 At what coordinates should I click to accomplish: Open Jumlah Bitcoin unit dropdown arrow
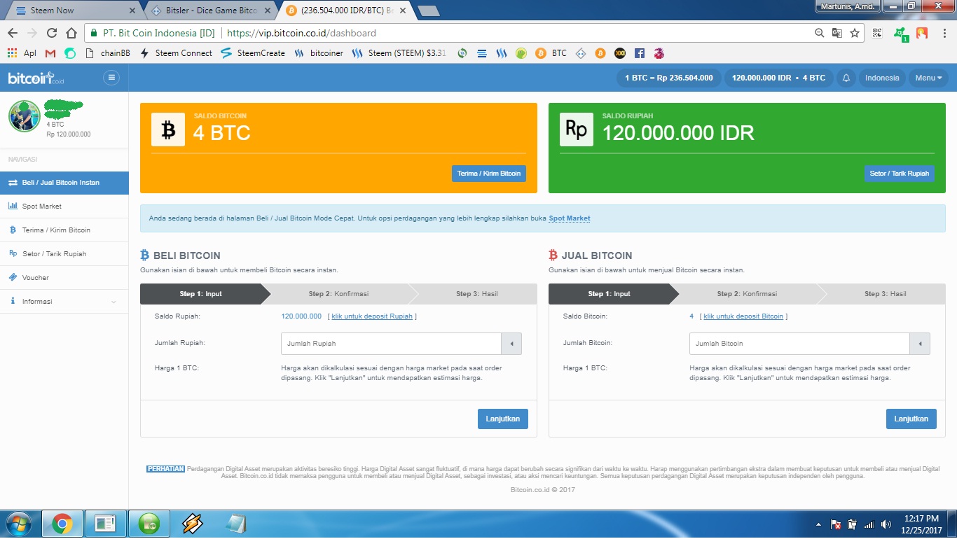tap(920, 344)
